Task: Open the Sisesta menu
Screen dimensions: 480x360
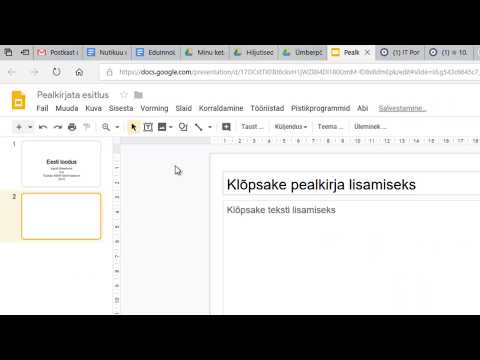Action: (x=121, y=108)
